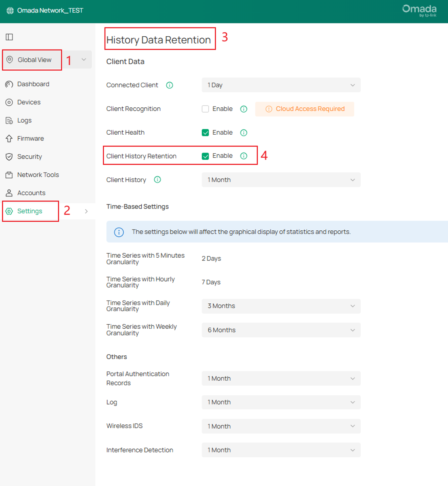
Task: Click the Time Series with Hourly Granularity label
Action: click(140, 282)
